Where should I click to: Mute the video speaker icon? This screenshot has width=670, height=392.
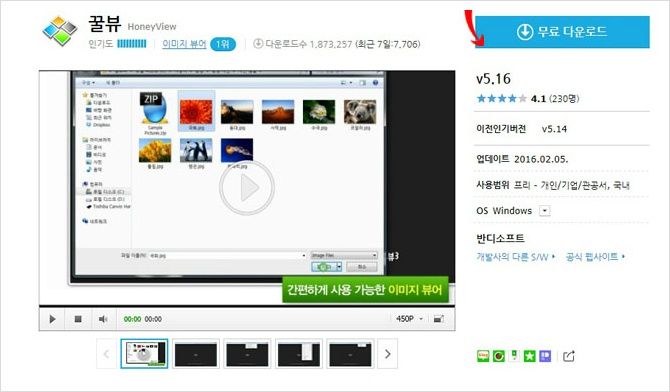(103, 319)
